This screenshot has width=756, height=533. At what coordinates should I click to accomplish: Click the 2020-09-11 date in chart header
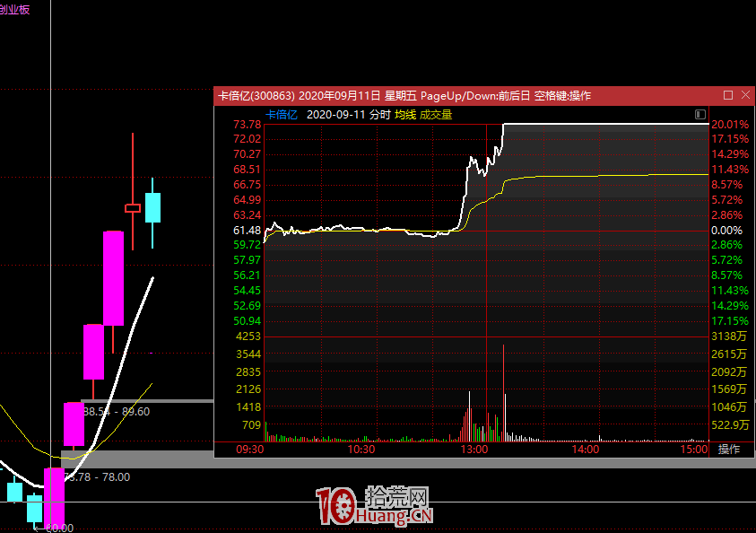335,115
